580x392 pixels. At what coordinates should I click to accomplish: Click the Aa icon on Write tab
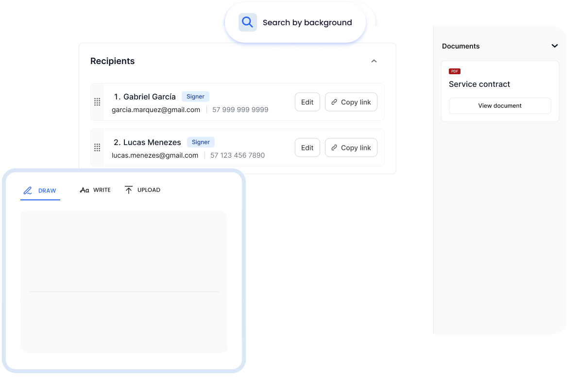(x=85, y=190)
